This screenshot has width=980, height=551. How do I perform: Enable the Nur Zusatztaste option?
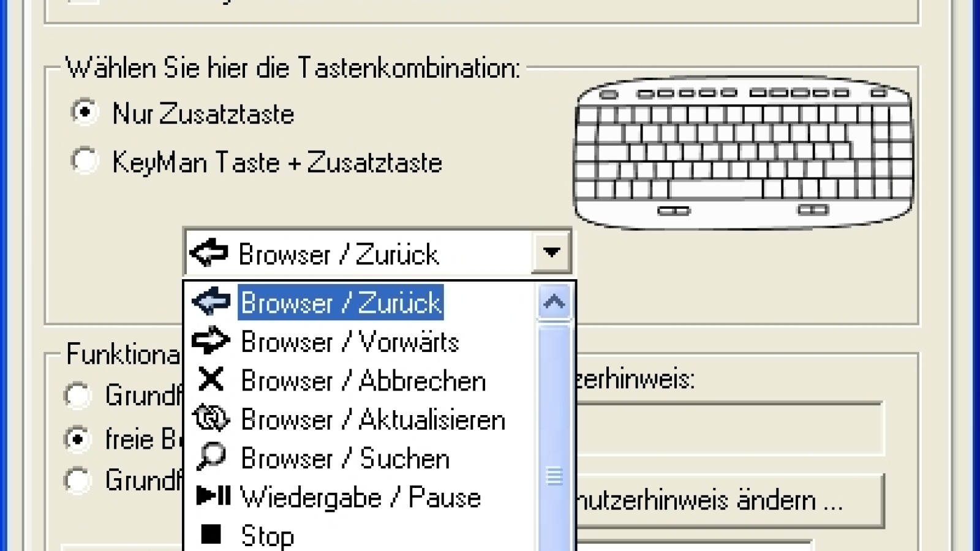coord(85,112)
